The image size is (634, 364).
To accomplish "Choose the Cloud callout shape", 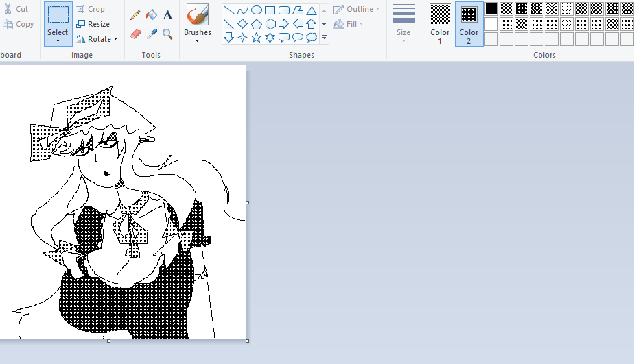I will 312,38.
